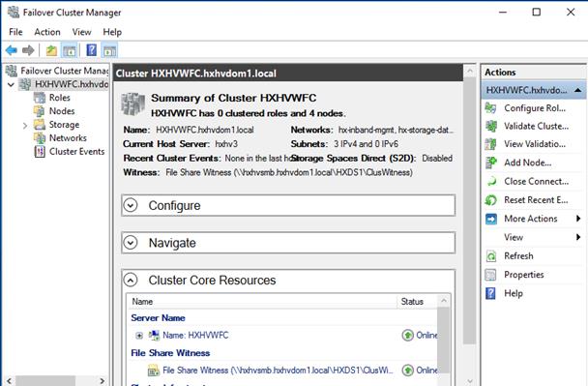Click the File Share Witness resource icon
This screenshot has height=386, width=588.
[x=154, y=371]
